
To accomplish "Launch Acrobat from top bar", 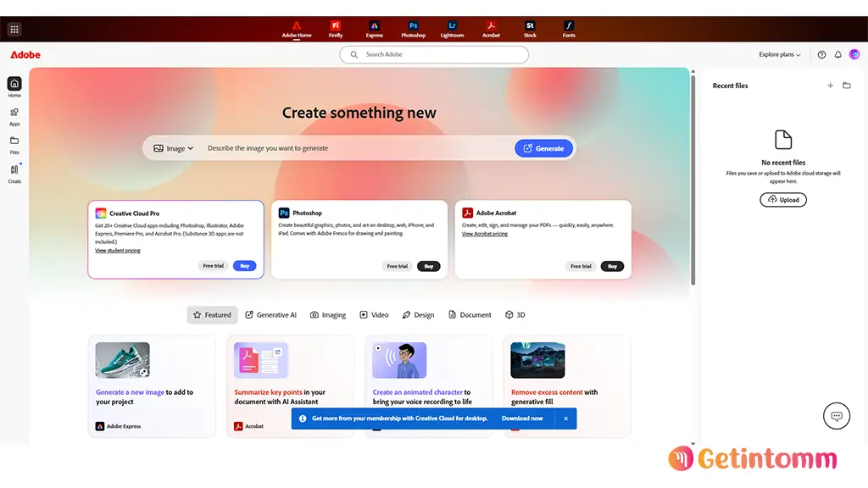I will pos(491,30).
